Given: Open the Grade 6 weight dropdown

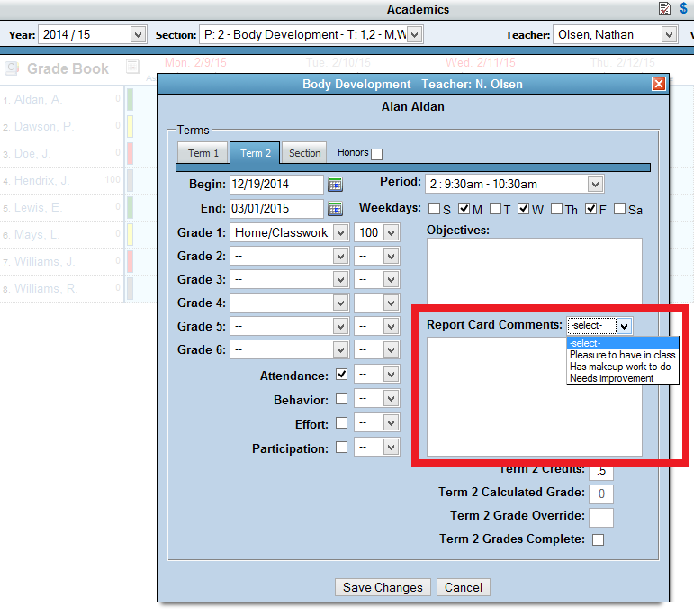Looking at the screenshot, I should (x=377, y=349).
